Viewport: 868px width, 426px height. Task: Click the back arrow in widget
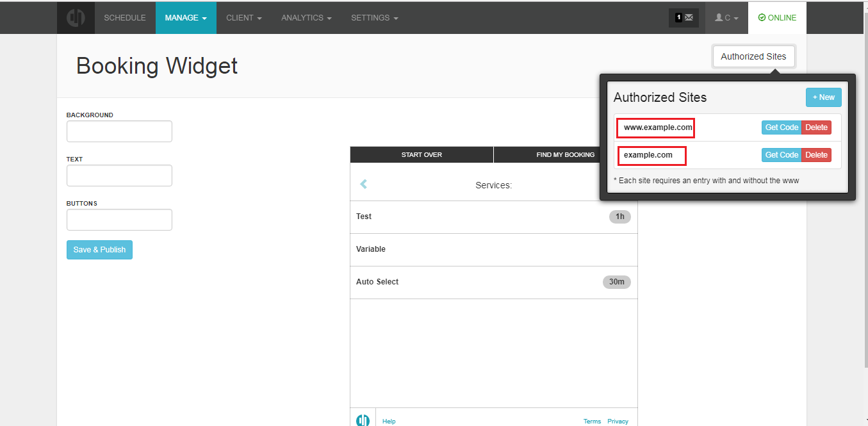point(363,184)
